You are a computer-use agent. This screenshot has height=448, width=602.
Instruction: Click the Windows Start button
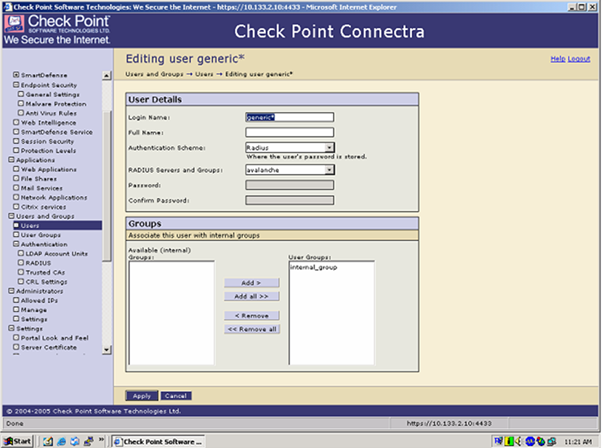click(x=17, y=440)
